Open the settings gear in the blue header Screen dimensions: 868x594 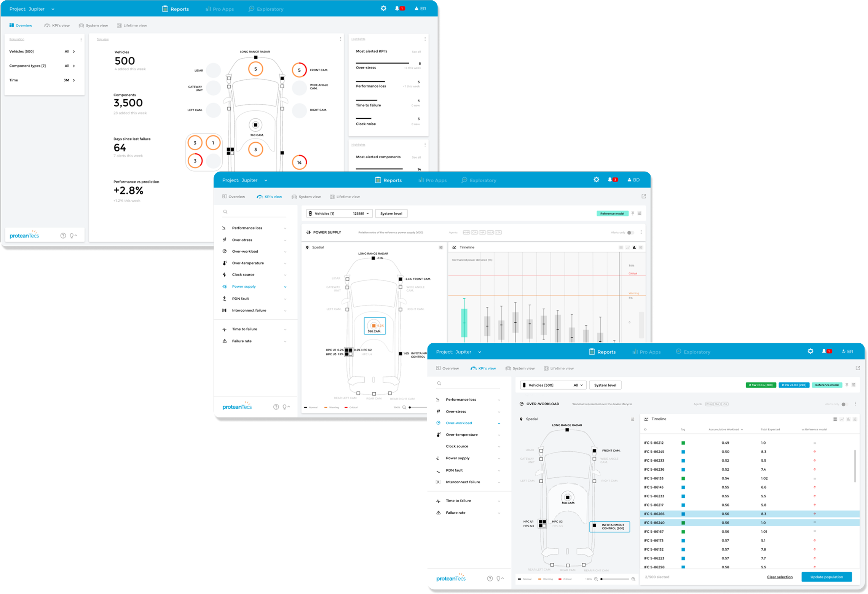click(810, 351)
